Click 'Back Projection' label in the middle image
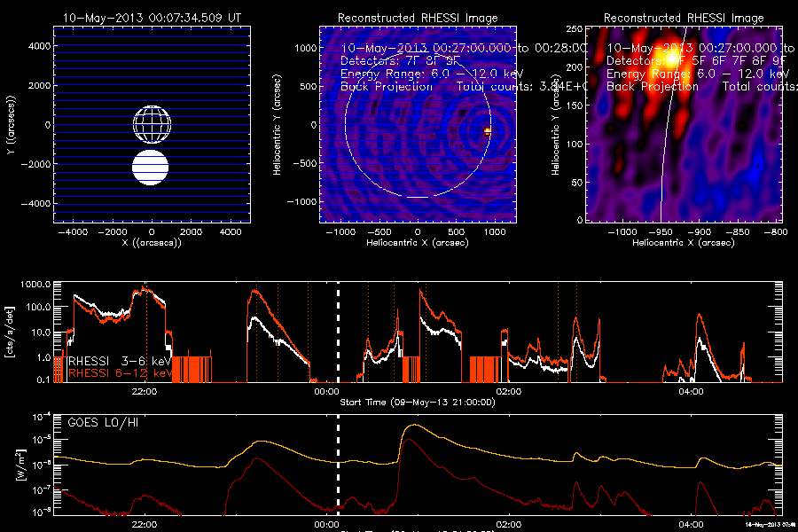 pos(387,87)
